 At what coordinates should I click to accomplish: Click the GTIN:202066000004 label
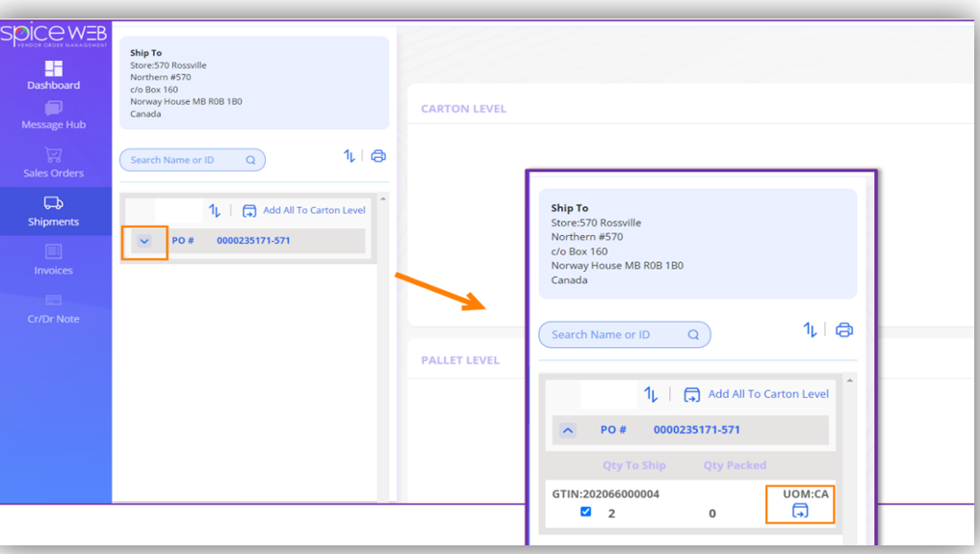pos(605,494)
